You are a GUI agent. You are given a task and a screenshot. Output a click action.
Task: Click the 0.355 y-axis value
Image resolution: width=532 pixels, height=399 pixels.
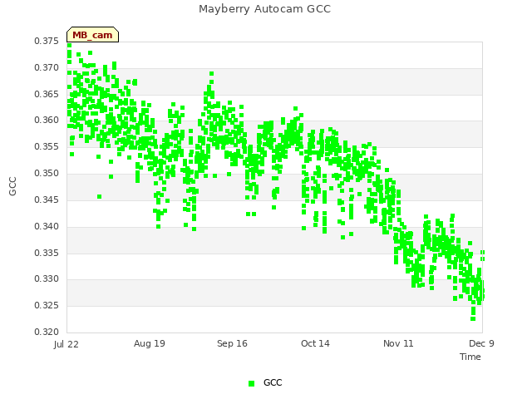tap(47, 146)
